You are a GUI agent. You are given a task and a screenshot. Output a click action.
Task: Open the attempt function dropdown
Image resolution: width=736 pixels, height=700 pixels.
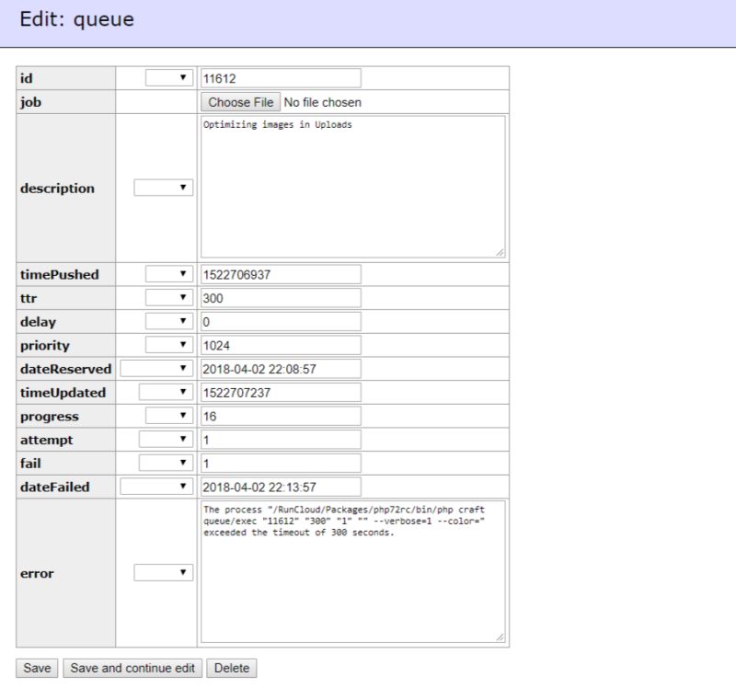pos(166,439)
